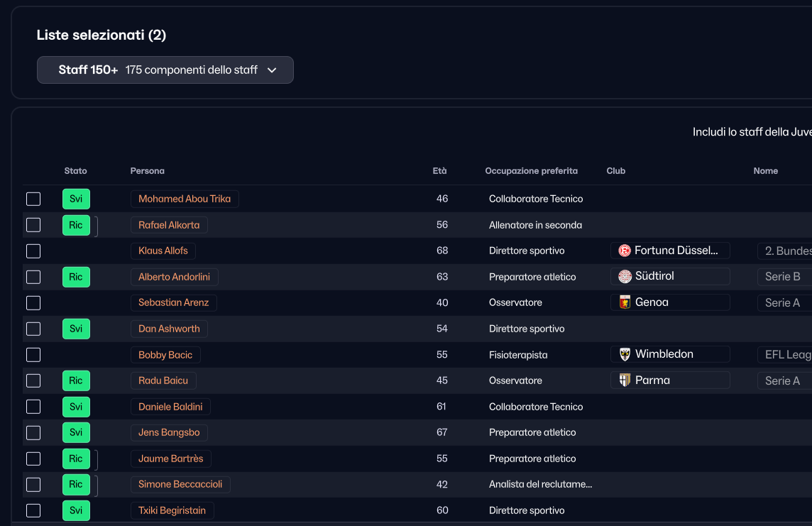Check the row checkbox for Bobby Bacic
This screenshot has height=526, width=812.
tap(33, 354)
